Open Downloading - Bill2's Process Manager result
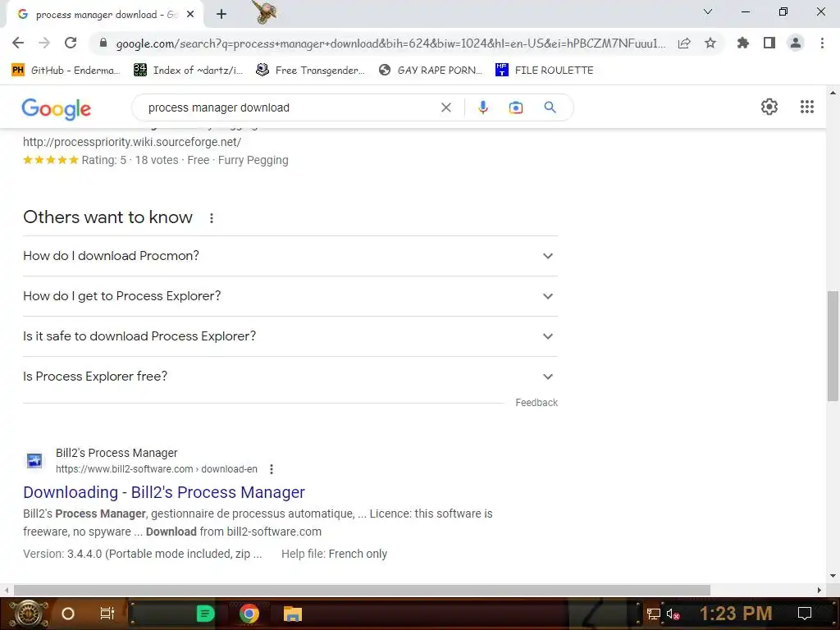The image size is (840, 630). [164, 492]
